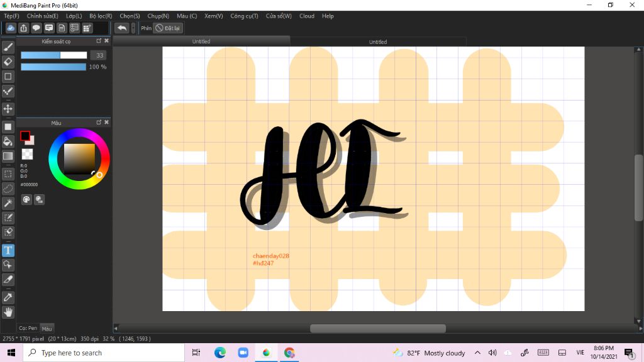Pick a hue on the color wheel ring
644x362 pixels.
point(79,159)
